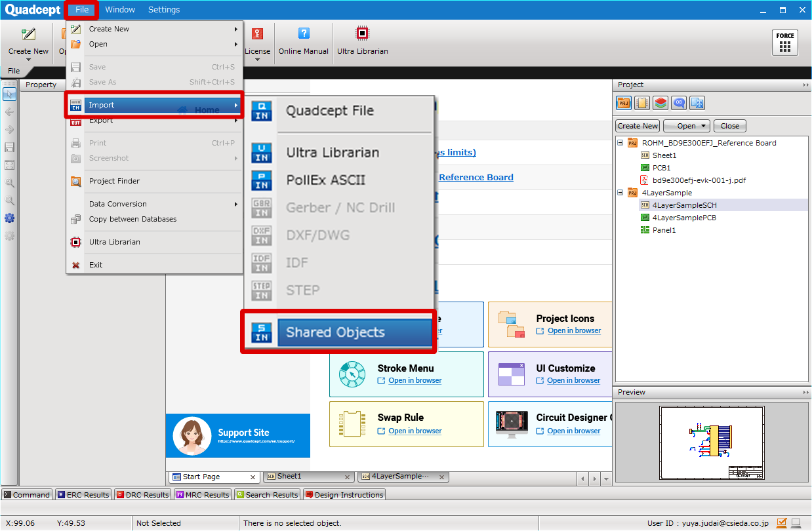Open the Online Manual help icon
This screenshot has width=812, height=531.
pyautogui.click(x=303, y=34)
